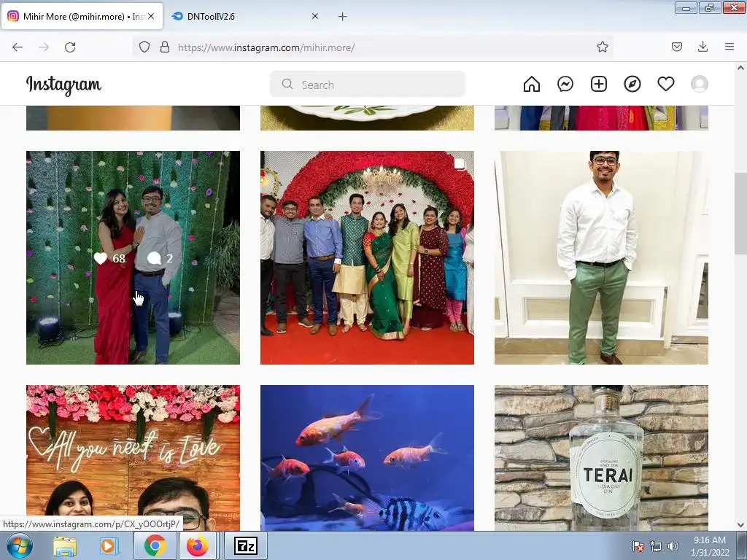Open the Activity Feed heart icon

pos(665,85)
